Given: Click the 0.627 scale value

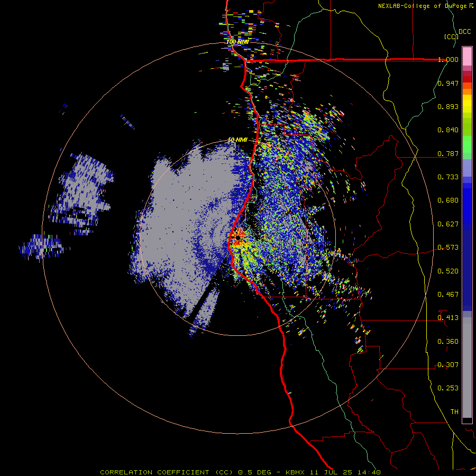Looking at the screenshot, I should tap(448, 224).
